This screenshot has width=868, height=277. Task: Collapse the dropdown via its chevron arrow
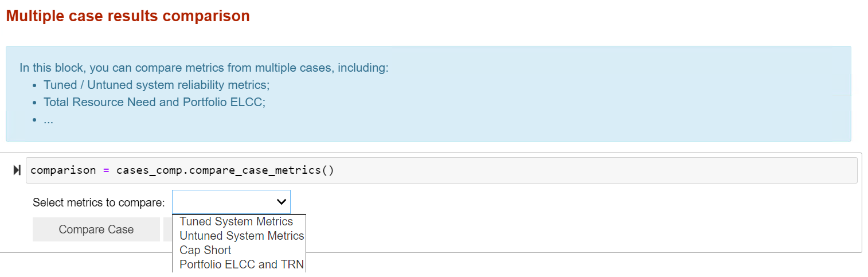pyautogui.click(x=281, y=202)
